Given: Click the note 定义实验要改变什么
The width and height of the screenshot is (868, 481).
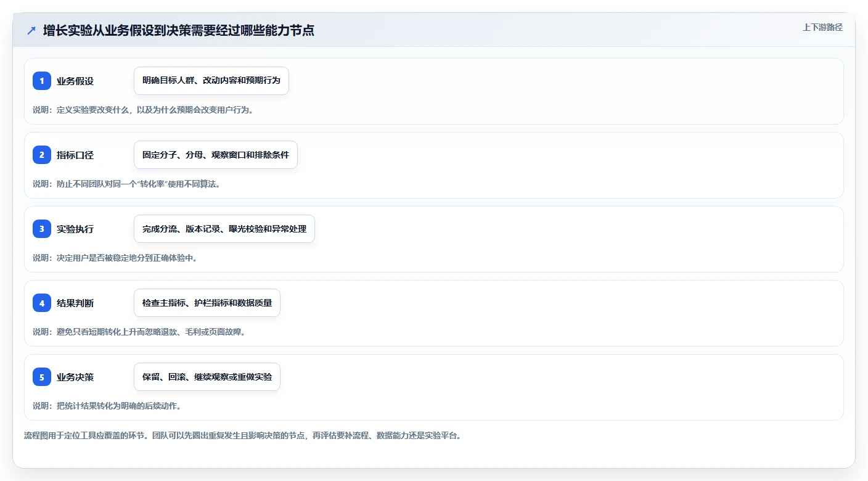Looking at the screenshot, I should [x=143, y=110].
